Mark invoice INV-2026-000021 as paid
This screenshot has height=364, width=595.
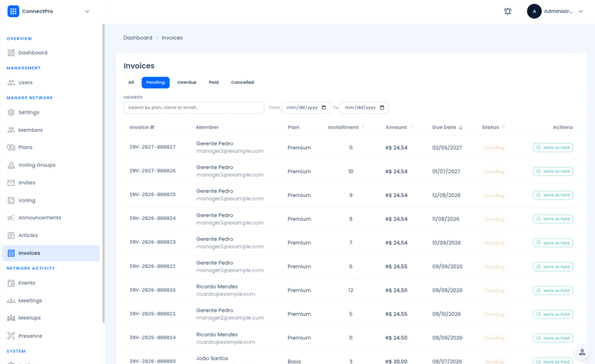[x=553, y=314]
